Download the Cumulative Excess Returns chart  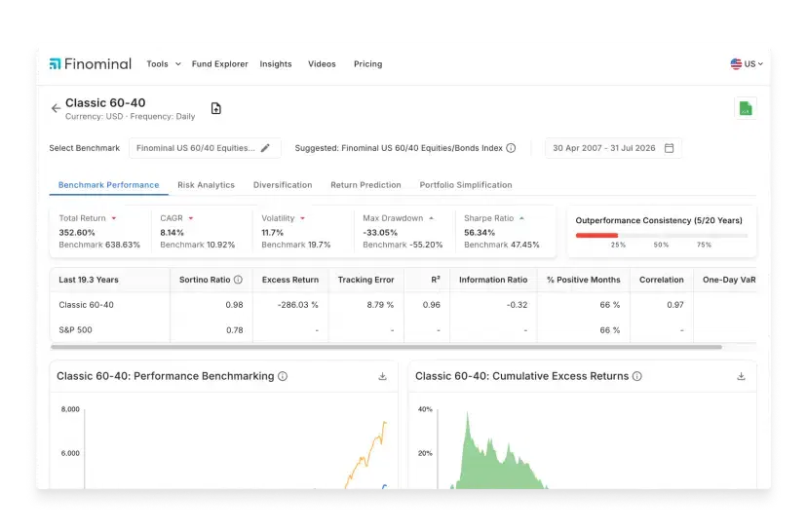click(x=741, y=376)
